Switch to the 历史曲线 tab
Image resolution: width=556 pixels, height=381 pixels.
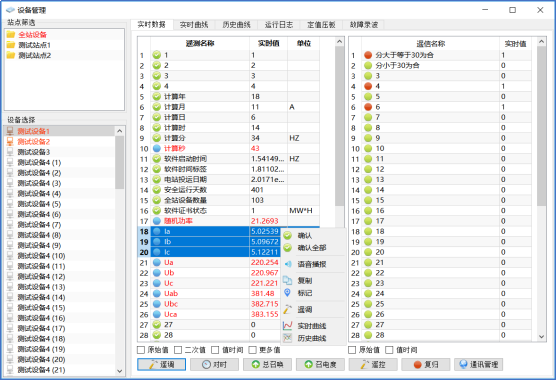pos(237,24)
